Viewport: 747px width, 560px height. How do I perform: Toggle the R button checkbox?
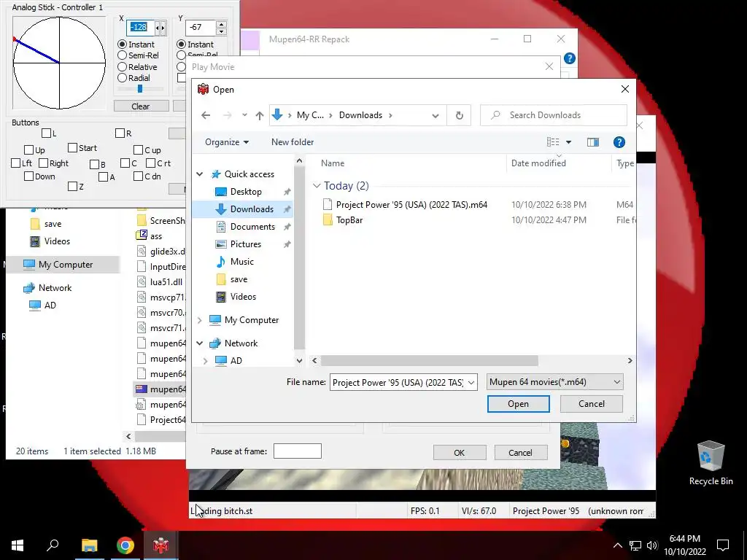120,133
